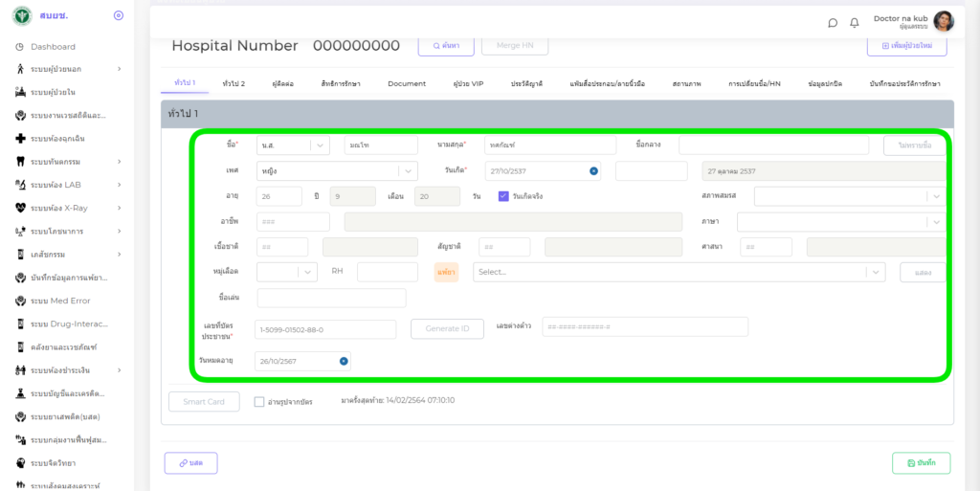The width and height of the screenshot is (980, 491).
Task: Click the Doctor na kub profile avatar
Action: 944,21
